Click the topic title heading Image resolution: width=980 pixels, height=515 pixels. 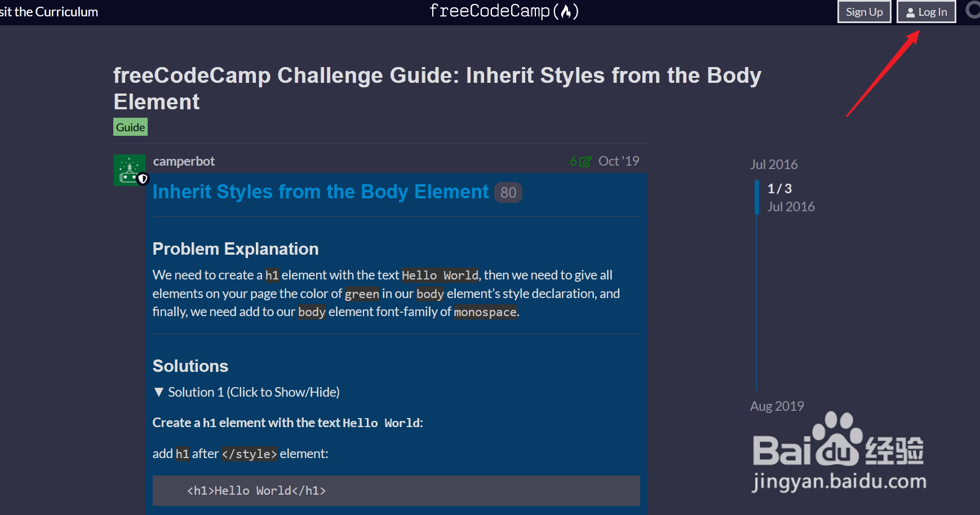tap(437, 88)
